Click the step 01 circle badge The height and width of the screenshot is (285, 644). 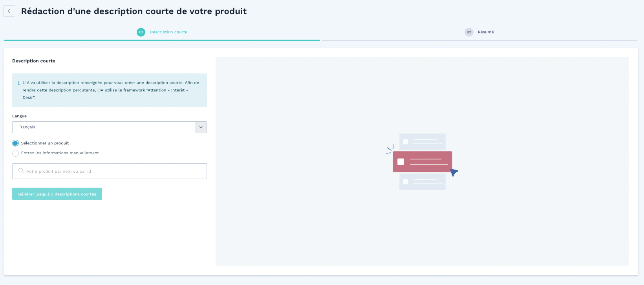tap(141, 32)
